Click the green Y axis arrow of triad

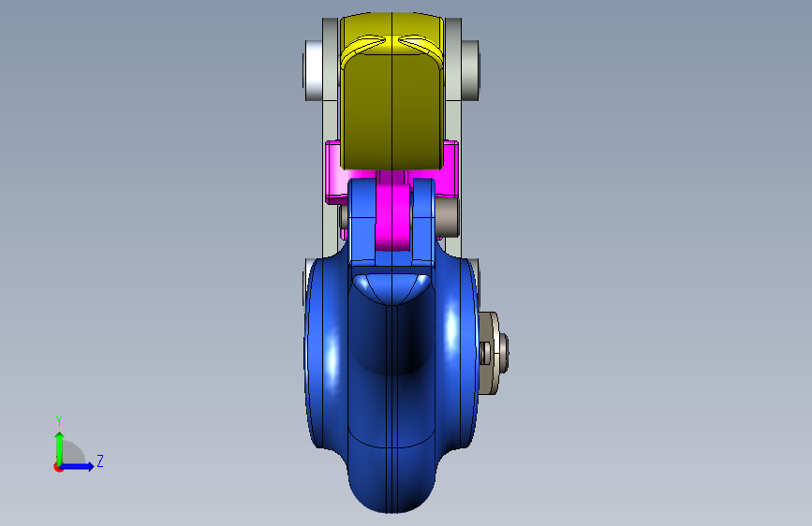pyautogui.click(x=60, y=447)
